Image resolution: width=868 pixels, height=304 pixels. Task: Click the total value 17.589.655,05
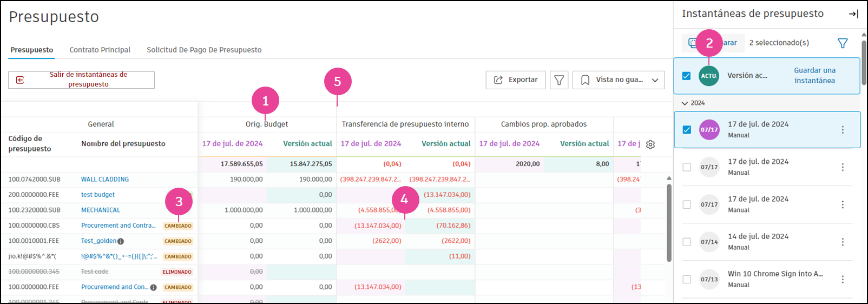point(241,164)
